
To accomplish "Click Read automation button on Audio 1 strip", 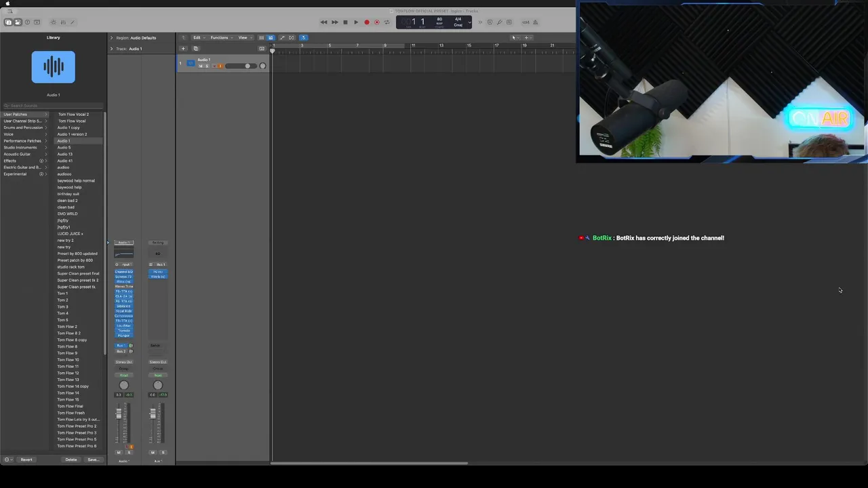I will tap(123, 375).
